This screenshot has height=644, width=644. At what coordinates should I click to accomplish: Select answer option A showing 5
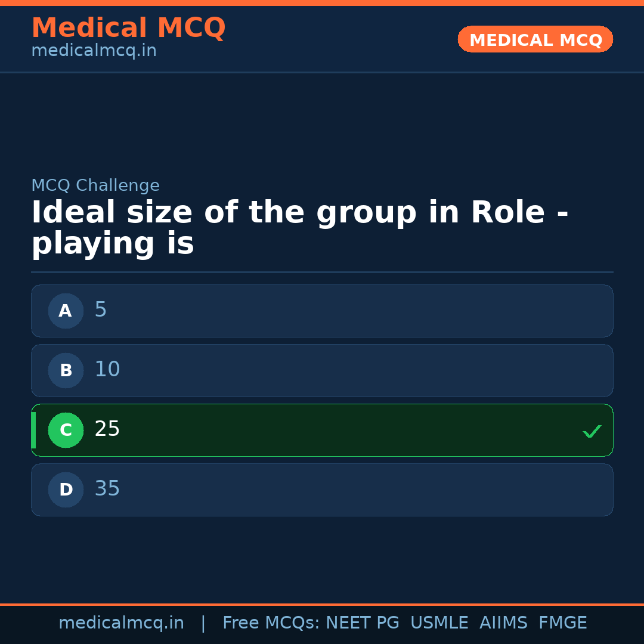(322, 311)
